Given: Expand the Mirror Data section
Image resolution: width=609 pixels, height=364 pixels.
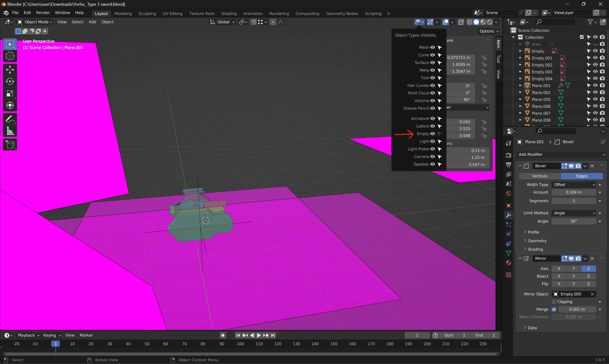Looking at the screenshot, I should coord(530,328).
